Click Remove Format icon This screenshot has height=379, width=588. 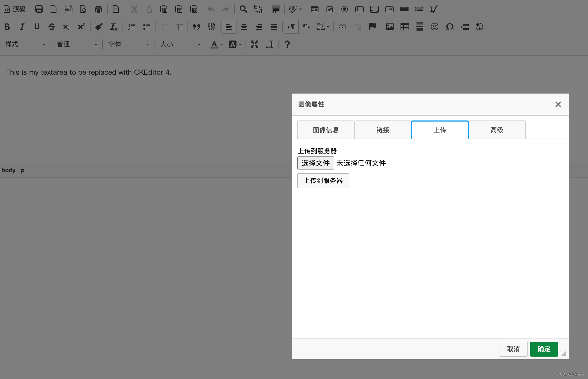tap(114, 27)
